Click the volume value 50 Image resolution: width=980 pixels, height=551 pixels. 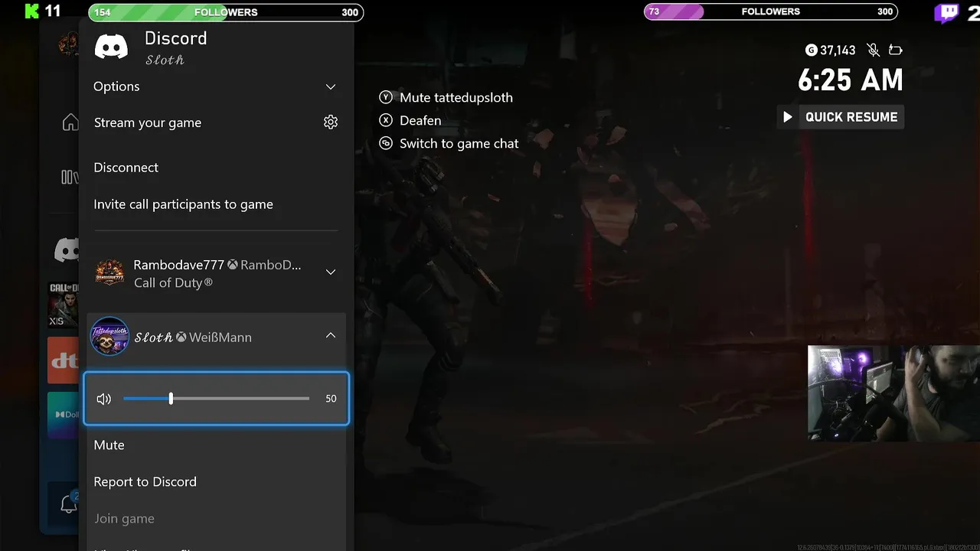(x=331, y=399)
